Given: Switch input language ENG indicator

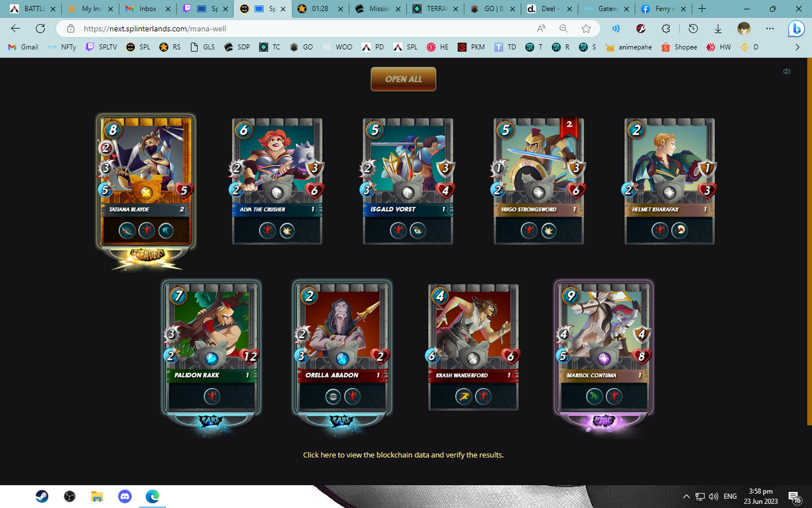Looking at the screenshot, I should (730, 497).
